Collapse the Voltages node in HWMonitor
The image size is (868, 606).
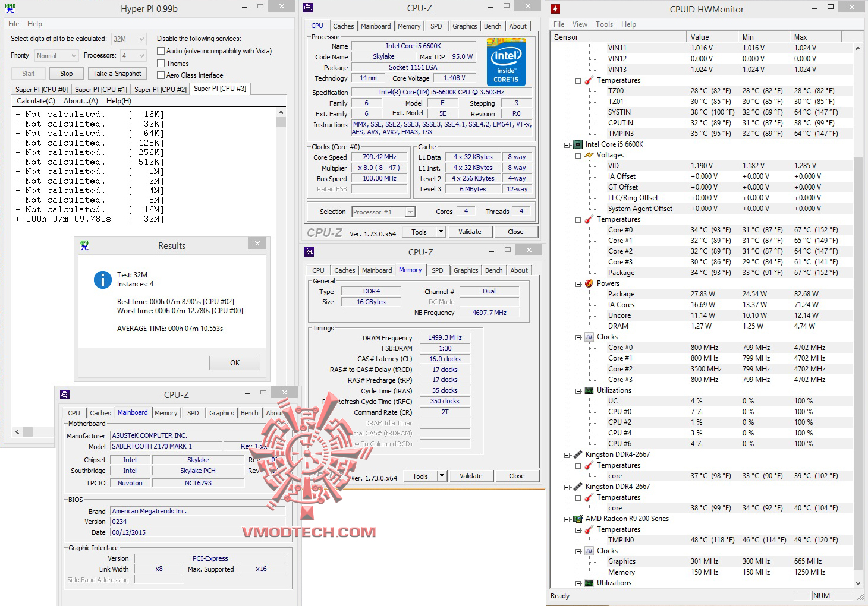(x=578, y=155)
